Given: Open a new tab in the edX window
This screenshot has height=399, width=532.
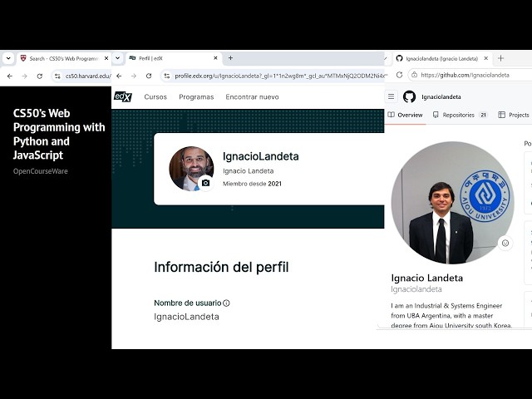Looking at the screenshot, I should click(x=230, y=58).
